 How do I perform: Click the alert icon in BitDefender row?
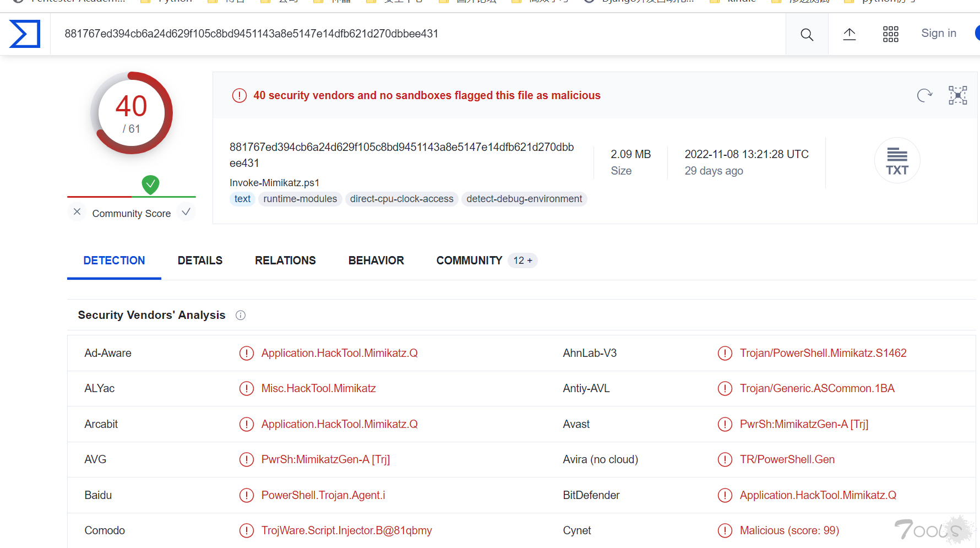click(x=725, y=495)
